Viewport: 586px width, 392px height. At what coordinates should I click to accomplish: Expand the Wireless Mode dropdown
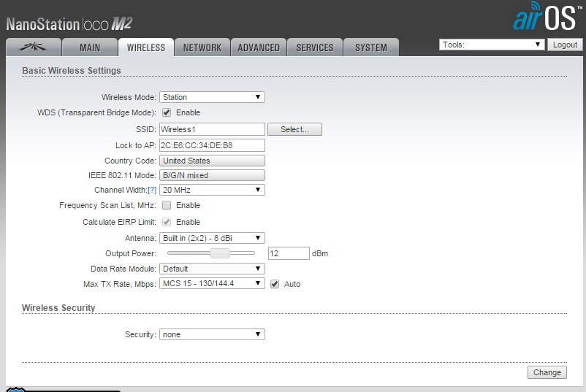tap(212, 97)
